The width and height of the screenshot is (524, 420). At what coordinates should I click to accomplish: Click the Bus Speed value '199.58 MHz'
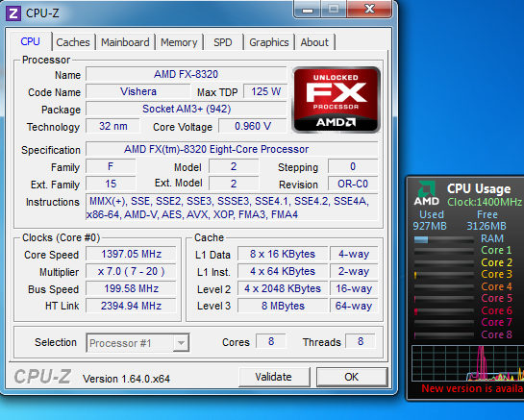[x=131, y=288]
